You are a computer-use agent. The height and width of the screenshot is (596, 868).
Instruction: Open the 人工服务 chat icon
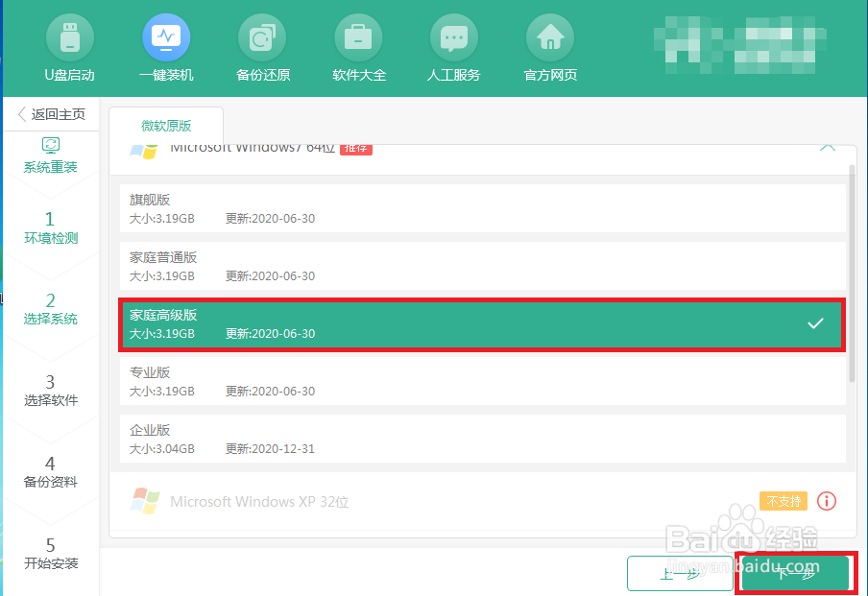(454, 37)
